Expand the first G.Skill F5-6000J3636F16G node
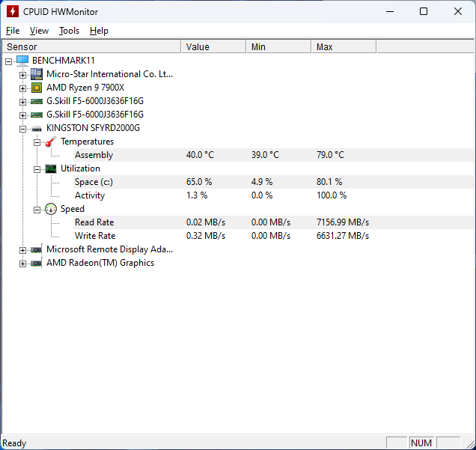This screenshot has height=450, width=476. (x=22, y=102)
